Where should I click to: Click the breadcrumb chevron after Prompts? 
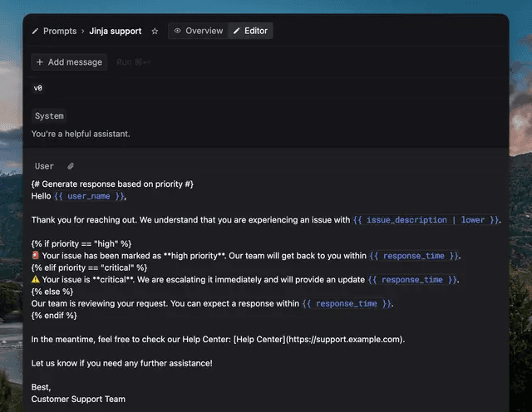click(x=83, y=32)
